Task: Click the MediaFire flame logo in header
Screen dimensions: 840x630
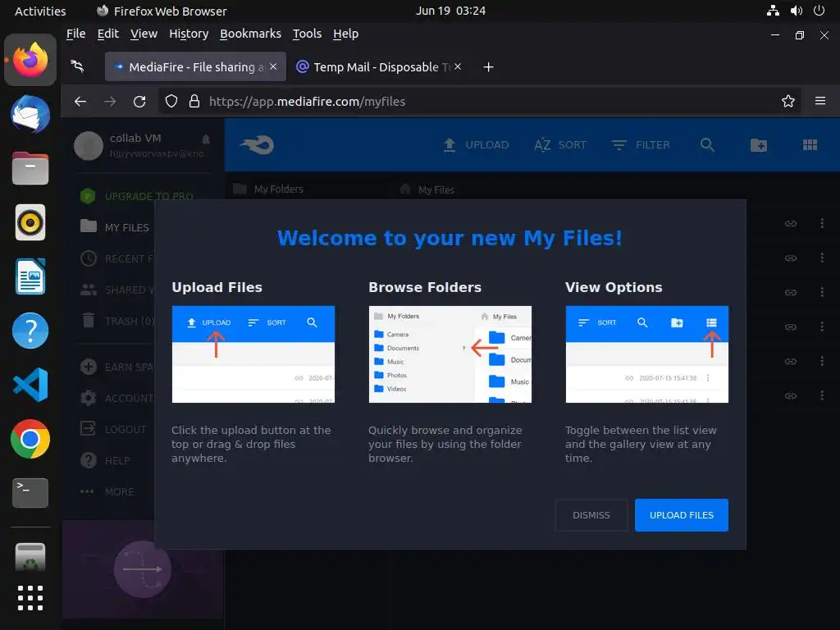Action: [257, 144]
